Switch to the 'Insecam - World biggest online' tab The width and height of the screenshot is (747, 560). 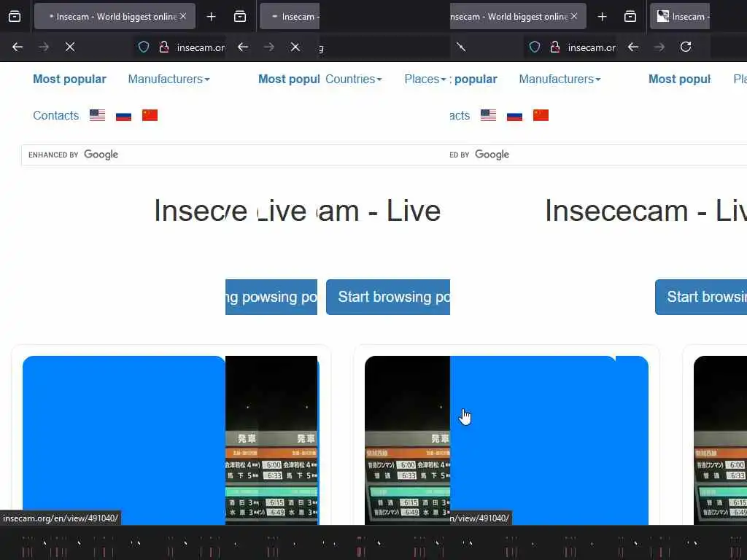tap(115, 17)
